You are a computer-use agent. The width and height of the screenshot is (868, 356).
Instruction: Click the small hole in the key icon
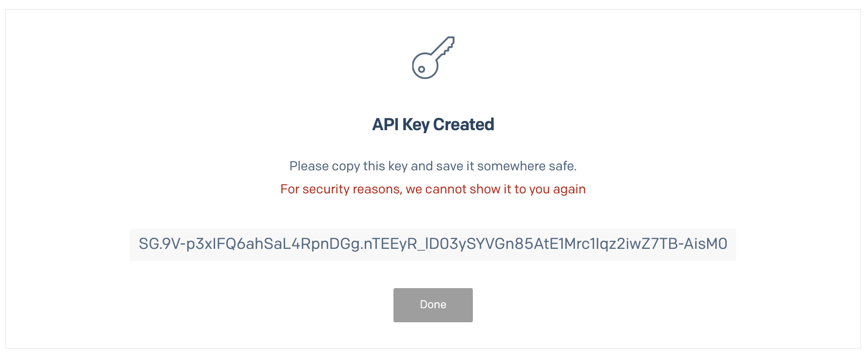422,69
